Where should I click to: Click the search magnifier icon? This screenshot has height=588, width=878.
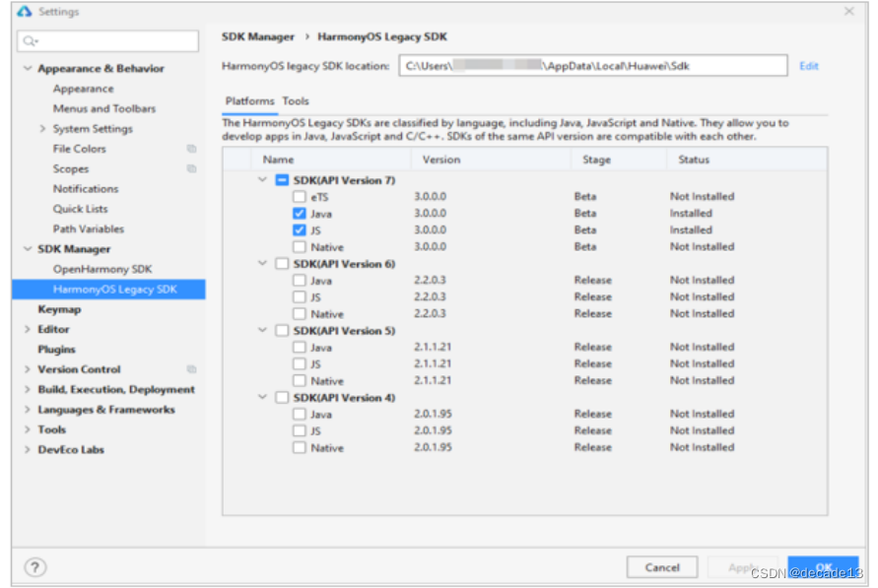coord(30,40)
